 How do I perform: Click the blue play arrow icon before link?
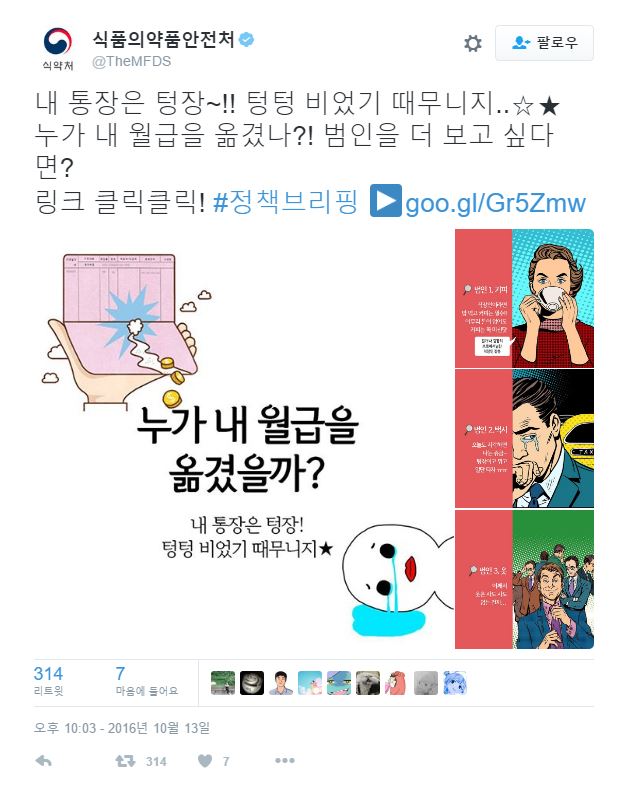click(x=385, y=201)
